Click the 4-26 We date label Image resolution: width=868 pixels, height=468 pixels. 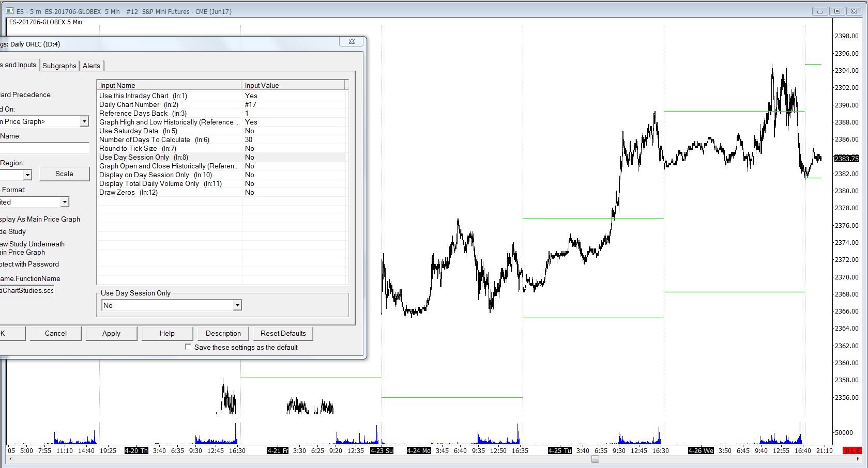pos(701,450)
